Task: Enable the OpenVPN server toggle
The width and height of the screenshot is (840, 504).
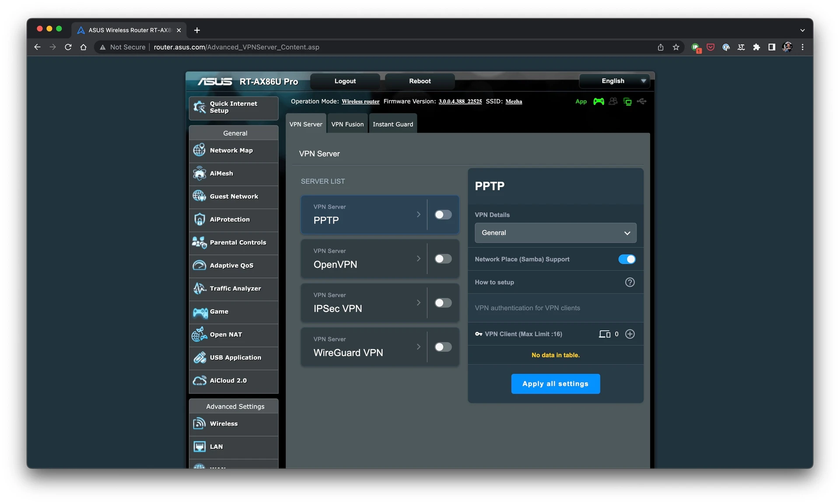Action: [443, 259]
